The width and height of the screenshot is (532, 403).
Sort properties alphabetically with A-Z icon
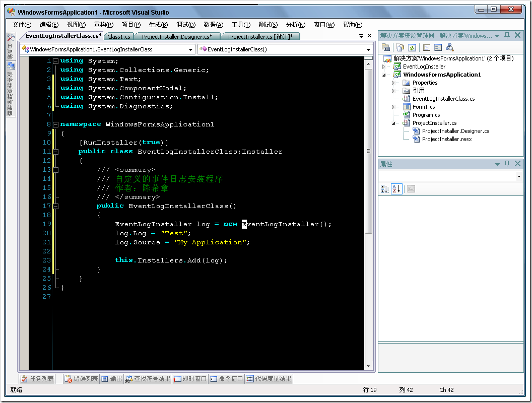[x=396, y=189]
